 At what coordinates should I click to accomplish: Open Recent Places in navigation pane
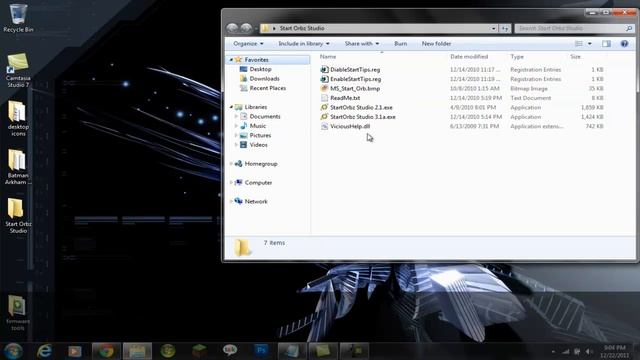click(x=268, y=88)
